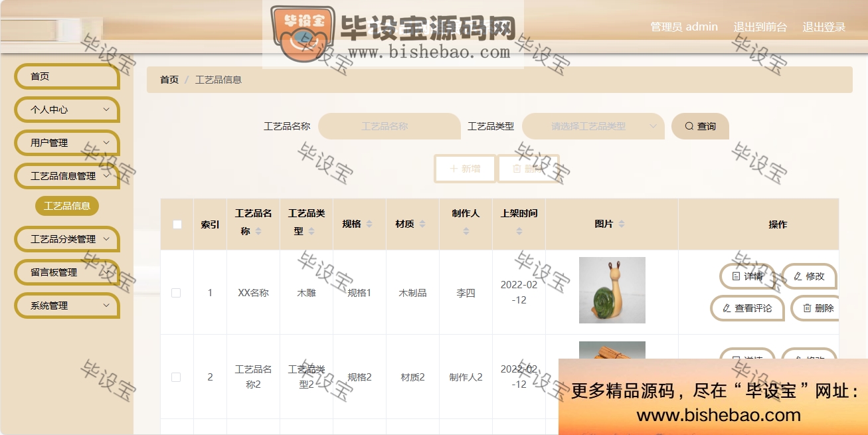Click the pencil icon in row 1 修改

click(798, 276)
